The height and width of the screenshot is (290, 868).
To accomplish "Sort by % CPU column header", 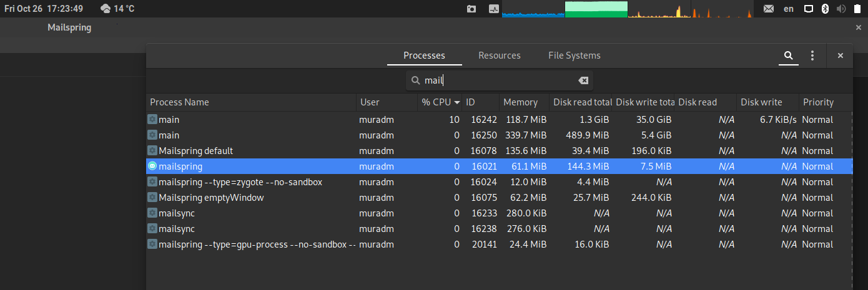I will pyautogui.click(x=440, y=102).
